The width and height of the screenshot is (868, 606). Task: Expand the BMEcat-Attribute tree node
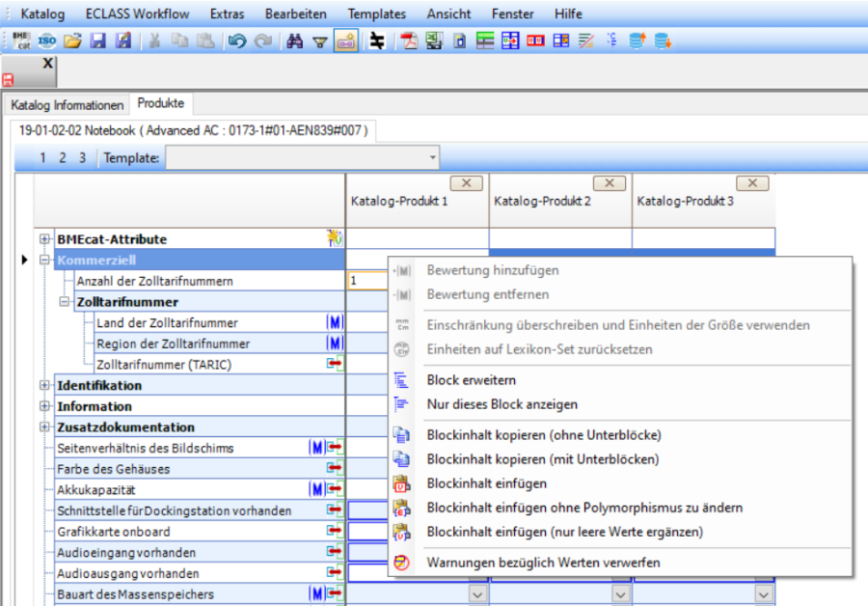[x=44, y=239]
